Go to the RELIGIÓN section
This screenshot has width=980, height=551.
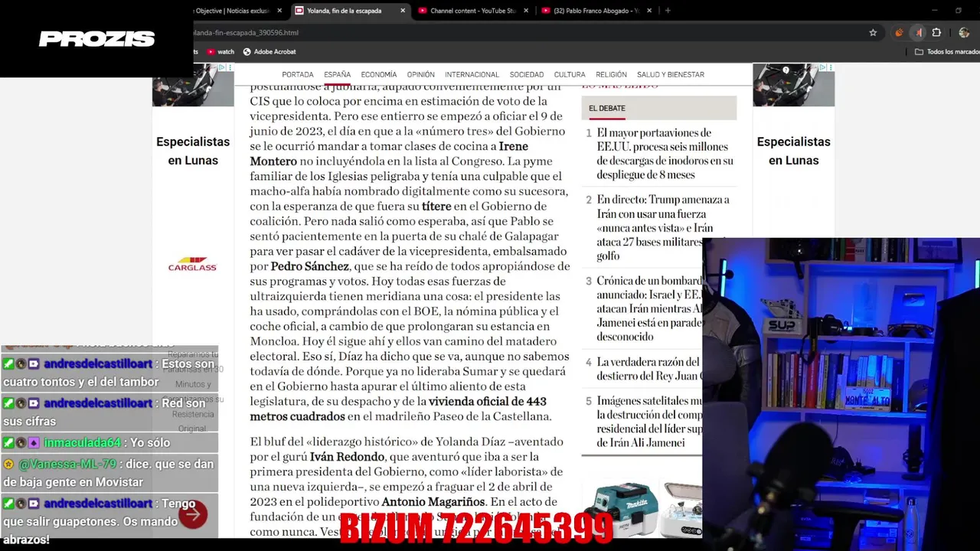611,75
